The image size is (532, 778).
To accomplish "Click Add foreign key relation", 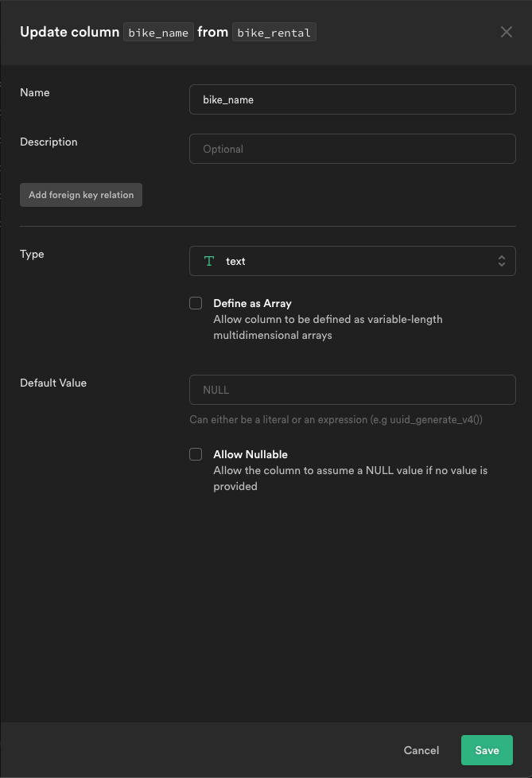I will point(80,195).
